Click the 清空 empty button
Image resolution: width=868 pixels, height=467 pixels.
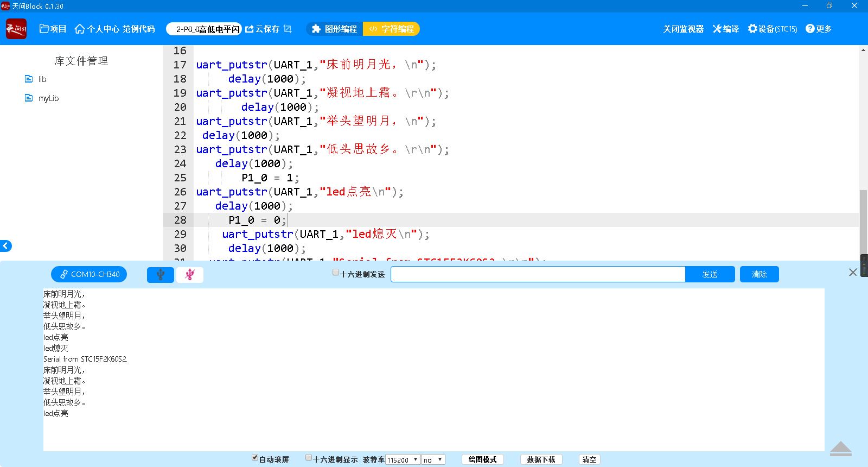[x=590, y=459]
